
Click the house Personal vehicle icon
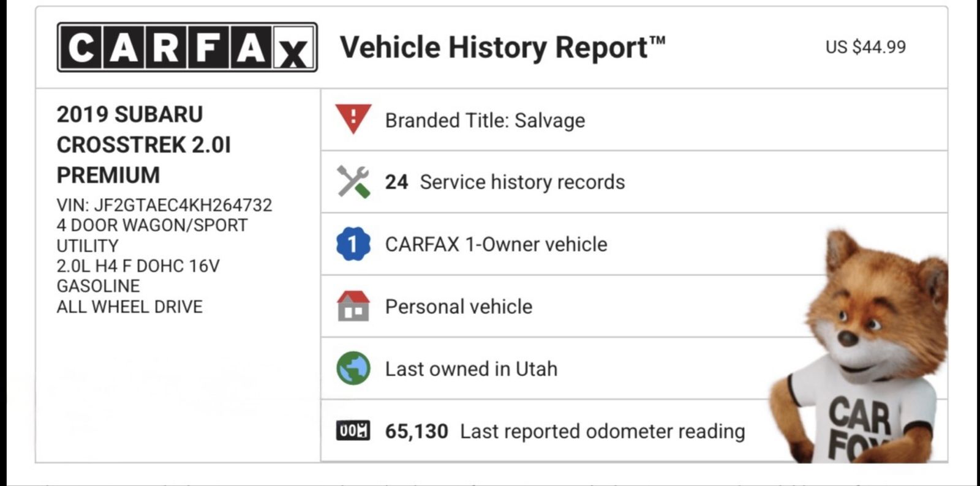click(x=353, y=306)
